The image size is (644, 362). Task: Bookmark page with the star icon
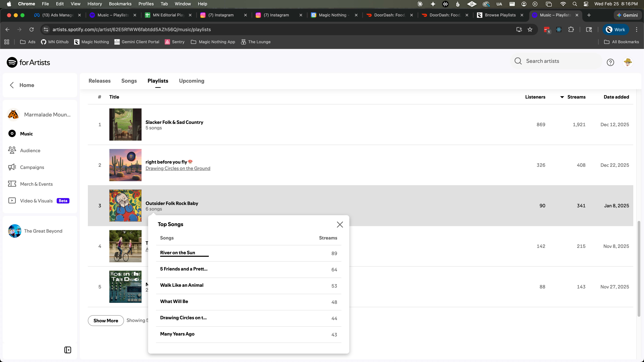(530, 29)
